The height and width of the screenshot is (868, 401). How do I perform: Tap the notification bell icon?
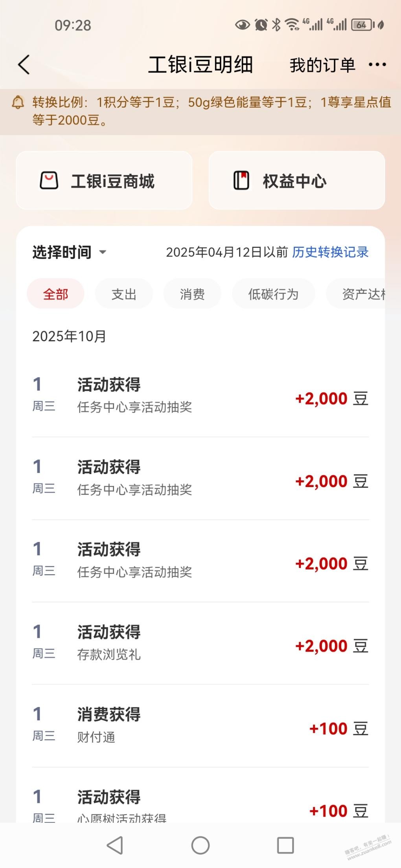[x=18, y=103]
